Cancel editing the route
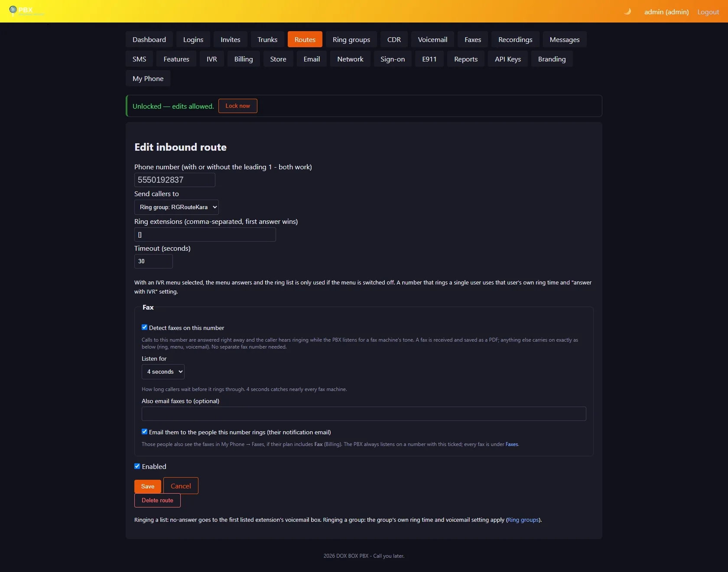The height and width of the screenshot is (572, 728). coord(181,486)
